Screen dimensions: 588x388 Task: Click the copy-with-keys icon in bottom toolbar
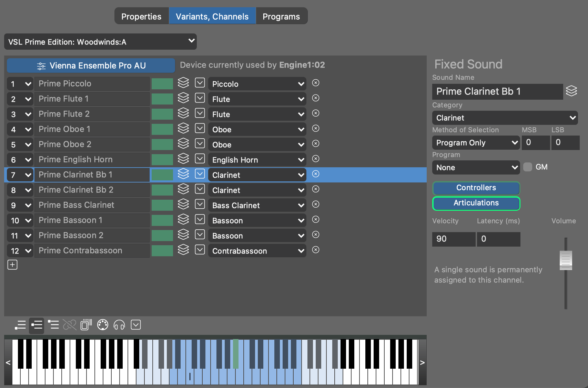86,325
